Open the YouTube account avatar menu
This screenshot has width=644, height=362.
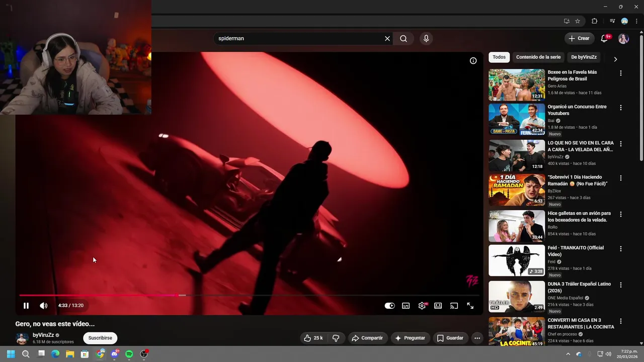[x=623, y=39]
